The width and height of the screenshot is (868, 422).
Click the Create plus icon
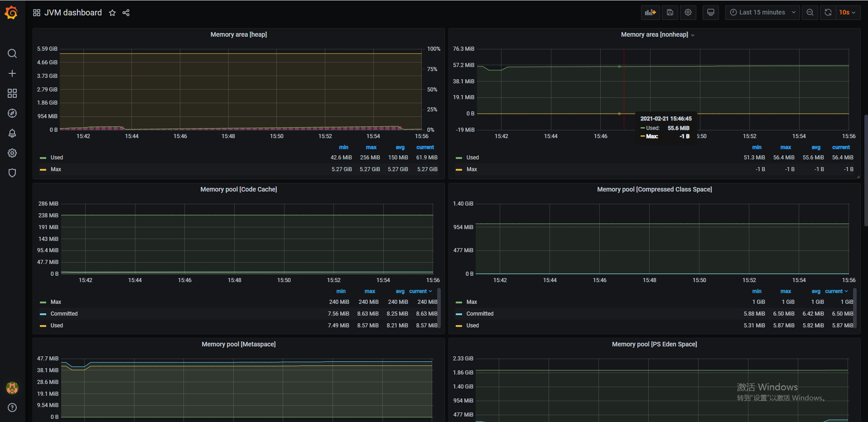(x=12, y=73)
